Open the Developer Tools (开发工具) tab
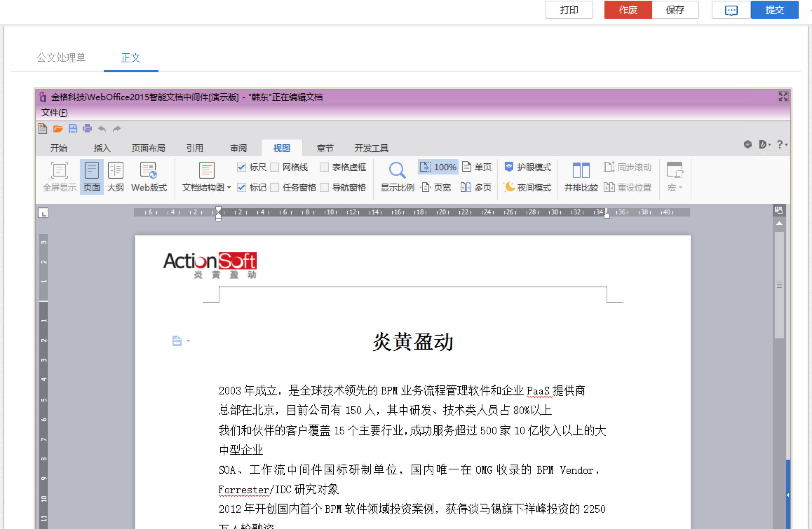The width and height of the screenshot is (812, 529). [x=371, y=148]
